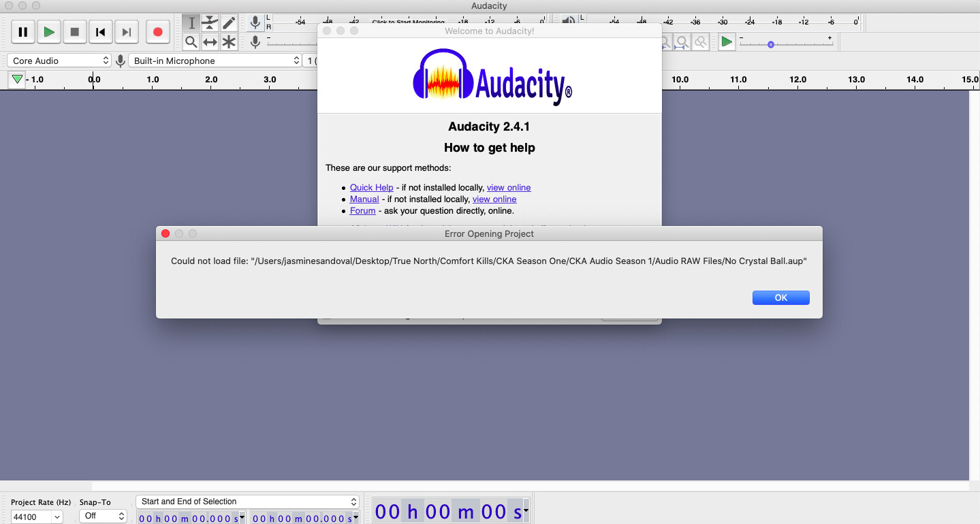Click the green Play button
The height and width of the screenshot is (524, 980).
[48, 31]
